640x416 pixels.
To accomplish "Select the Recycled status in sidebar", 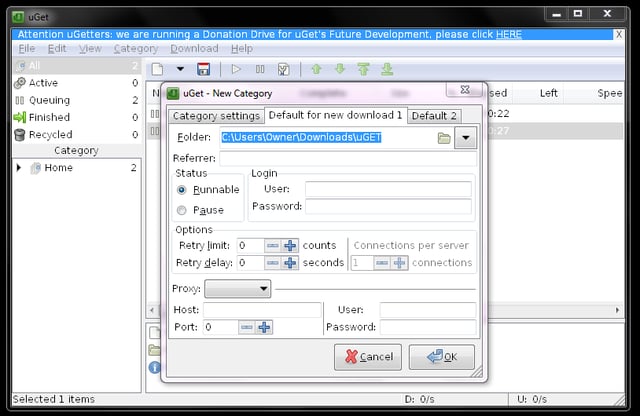I will click(x=77, y=134).
